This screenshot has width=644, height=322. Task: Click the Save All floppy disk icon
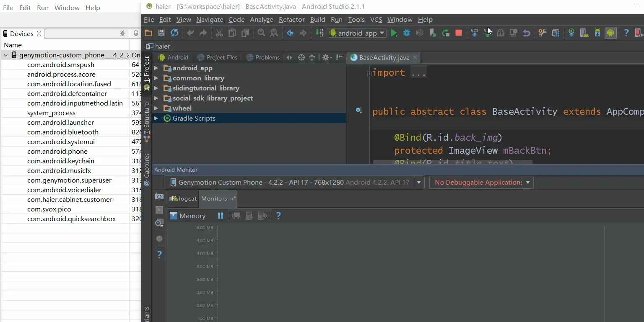coord(161,33)
